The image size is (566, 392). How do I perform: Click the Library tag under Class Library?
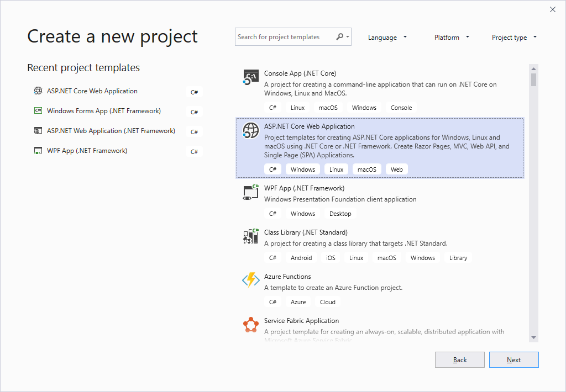click(x=458, y=258)
